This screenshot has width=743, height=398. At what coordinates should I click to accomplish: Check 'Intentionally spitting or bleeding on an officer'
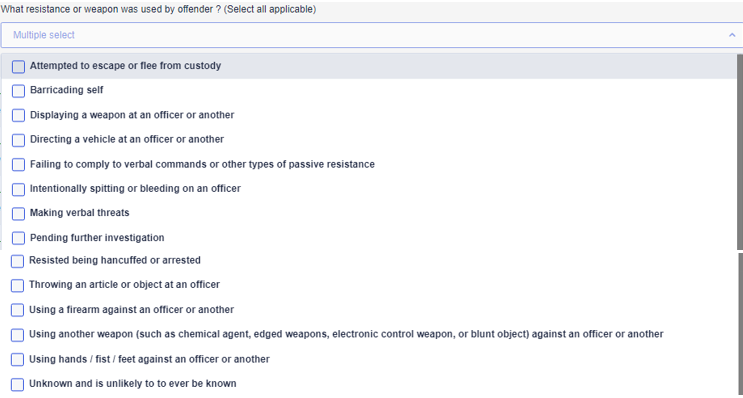[x=18, y=190]
